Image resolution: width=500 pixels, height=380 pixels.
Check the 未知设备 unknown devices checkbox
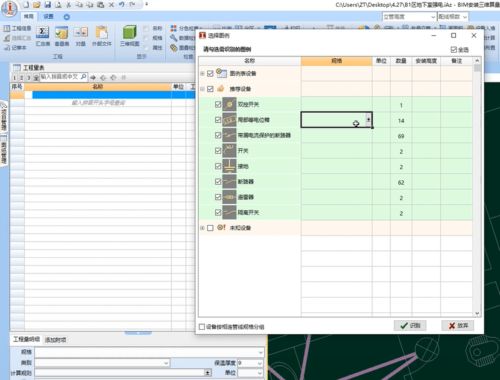pos(210,228)
